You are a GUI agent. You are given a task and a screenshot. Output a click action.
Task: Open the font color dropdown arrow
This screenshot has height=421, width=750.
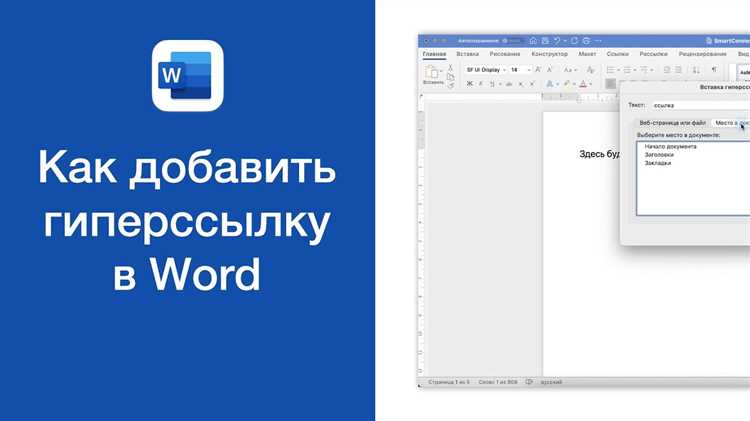coord(591,84)
